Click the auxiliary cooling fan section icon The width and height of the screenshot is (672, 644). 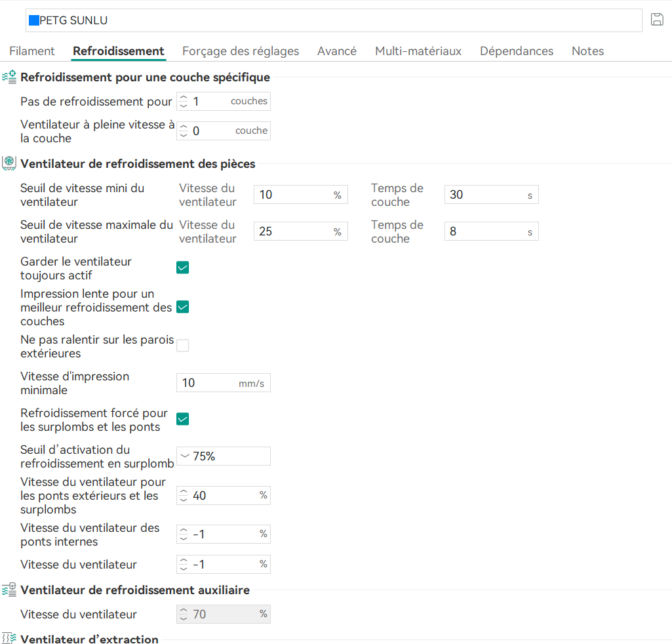tap(9, 590)
